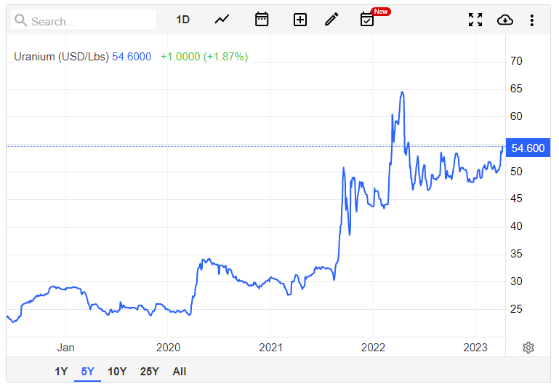Click the Search input field

[x=84, y=20]
